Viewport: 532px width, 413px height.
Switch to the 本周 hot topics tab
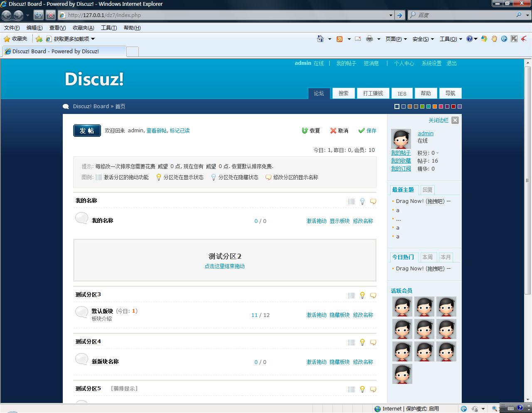pos(428,257)
